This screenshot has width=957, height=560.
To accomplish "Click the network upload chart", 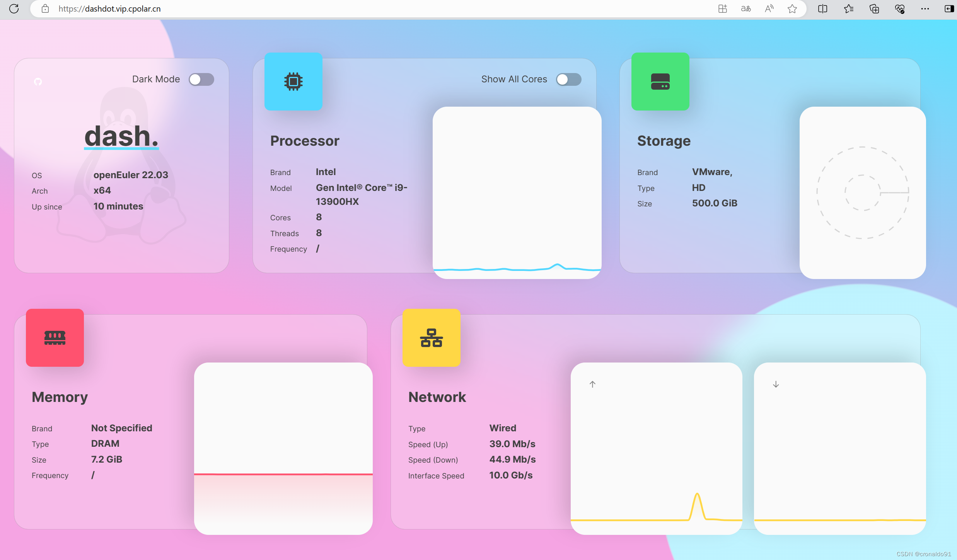I will point(656,448).
